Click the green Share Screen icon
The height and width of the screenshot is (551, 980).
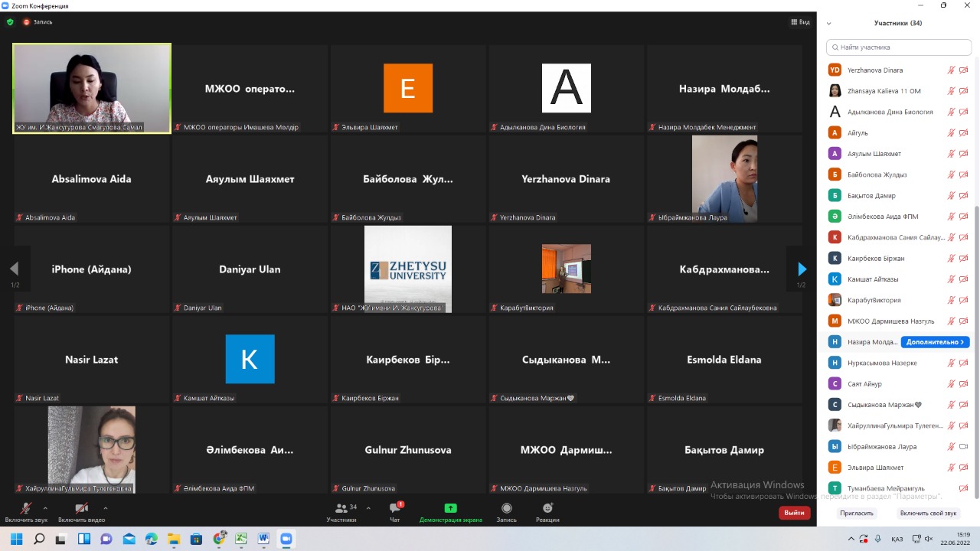pyautogui.click(x=450, y=509)
